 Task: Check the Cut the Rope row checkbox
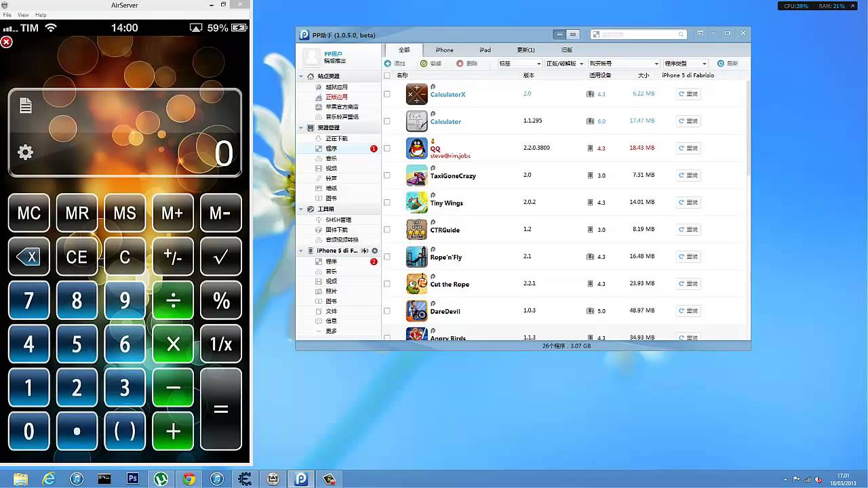pyautogui.click(x=387, y=284)
